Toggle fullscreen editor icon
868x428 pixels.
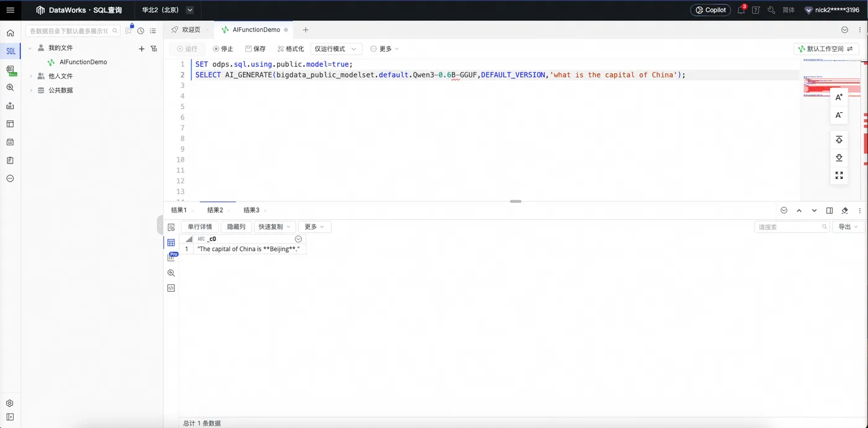click(839, 175)
